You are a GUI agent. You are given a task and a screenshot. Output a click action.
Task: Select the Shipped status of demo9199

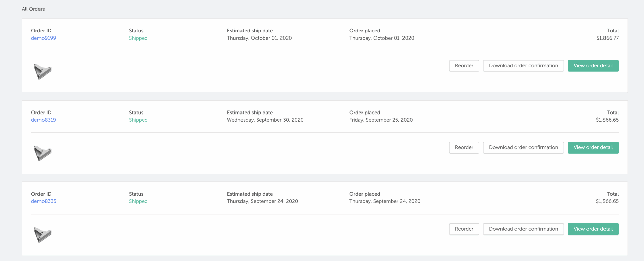pyautogui.click(x=138, y=38)
